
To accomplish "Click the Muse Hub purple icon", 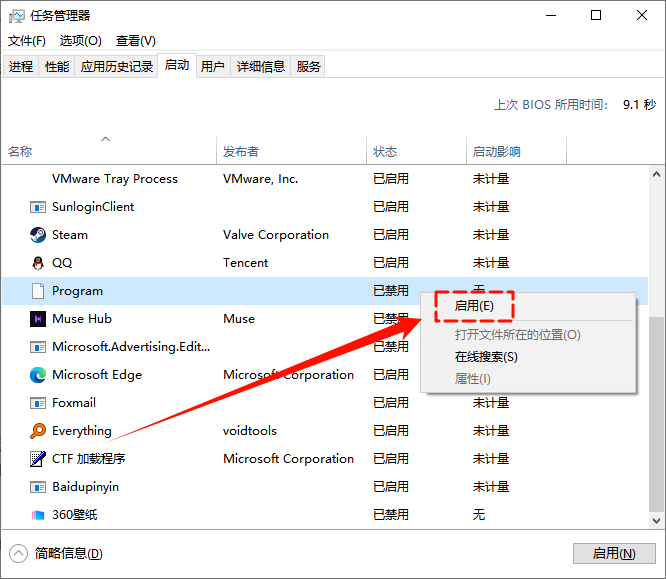I will (x=38, y=319).
